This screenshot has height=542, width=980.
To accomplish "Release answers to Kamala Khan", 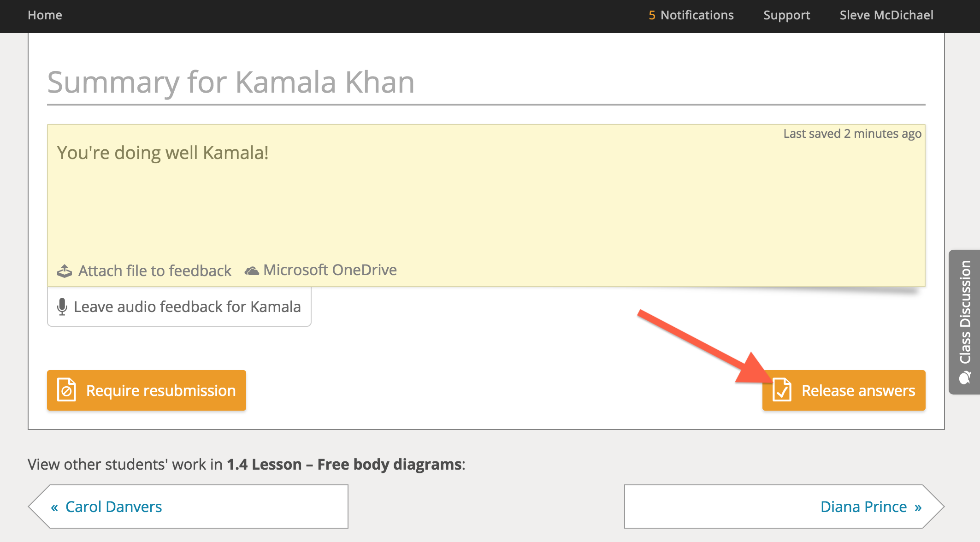I will click(x=844, y=390).
